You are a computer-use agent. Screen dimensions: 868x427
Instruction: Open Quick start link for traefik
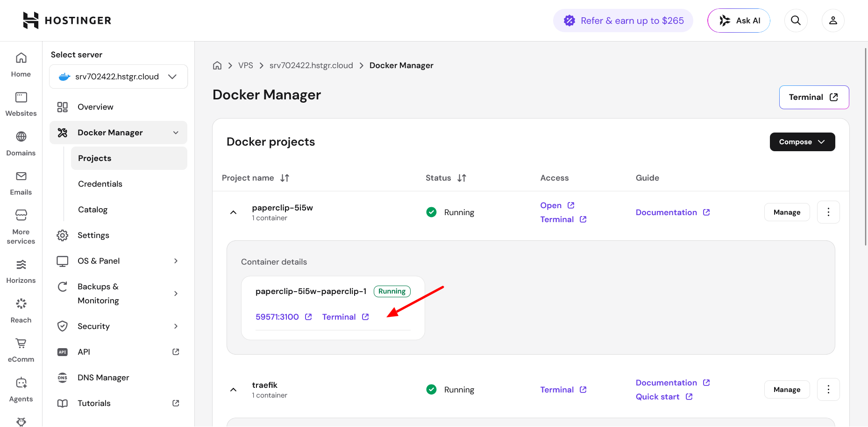click(664, 397)
